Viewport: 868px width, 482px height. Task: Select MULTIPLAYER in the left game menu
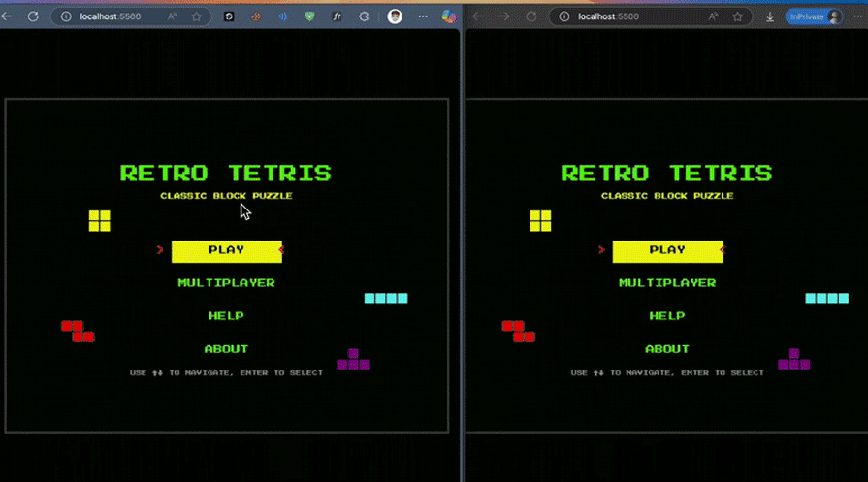(x=226, y=283)
